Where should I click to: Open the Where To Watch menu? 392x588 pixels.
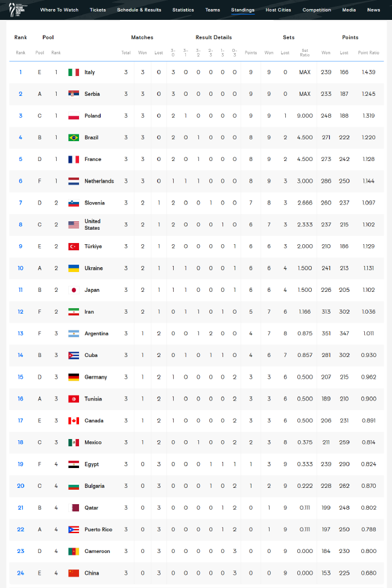tap(59, 10)
